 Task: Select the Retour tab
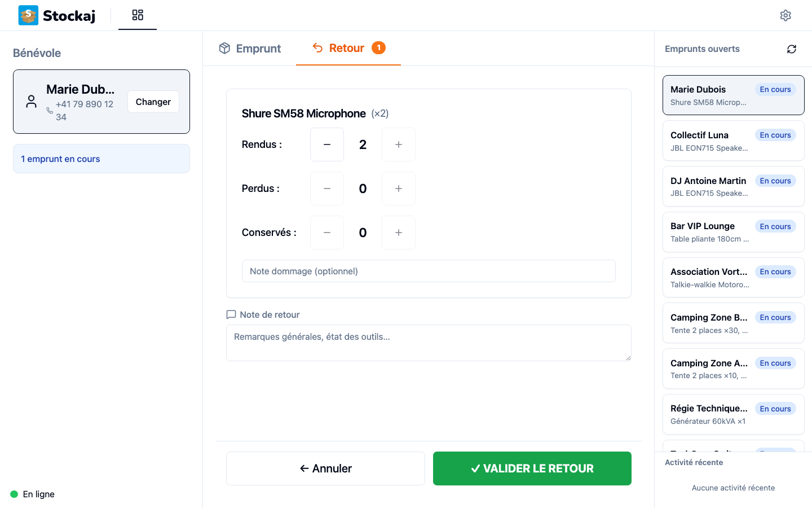click(348, 49)
